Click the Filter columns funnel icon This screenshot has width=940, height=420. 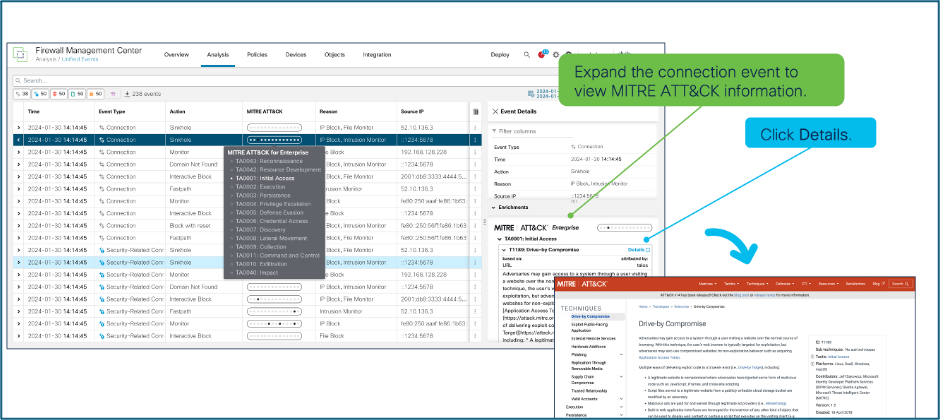494,131
